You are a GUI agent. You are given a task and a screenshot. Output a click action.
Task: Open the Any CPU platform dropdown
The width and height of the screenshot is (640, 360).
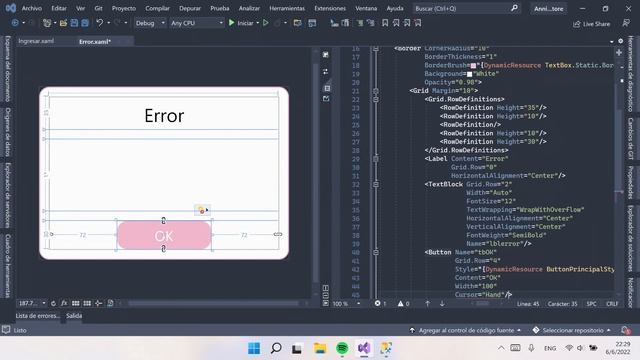(196, 23)
